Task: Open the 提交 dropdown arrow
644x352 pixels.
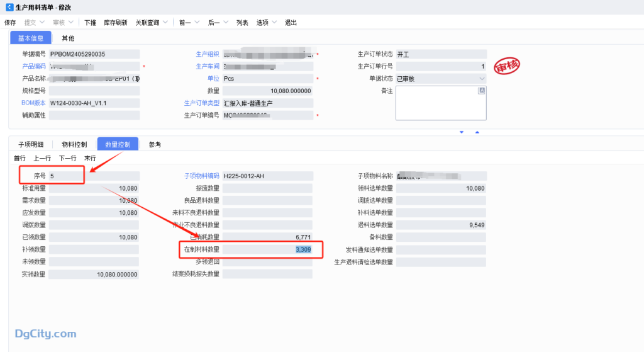Action: click(x=42, y=22)
